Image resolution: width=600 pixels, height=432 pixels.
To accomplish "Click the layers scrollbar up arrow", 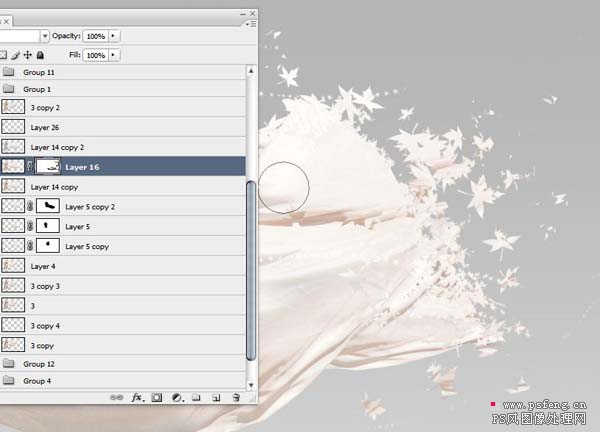I will pyautogui.click(x=251, y=71).
